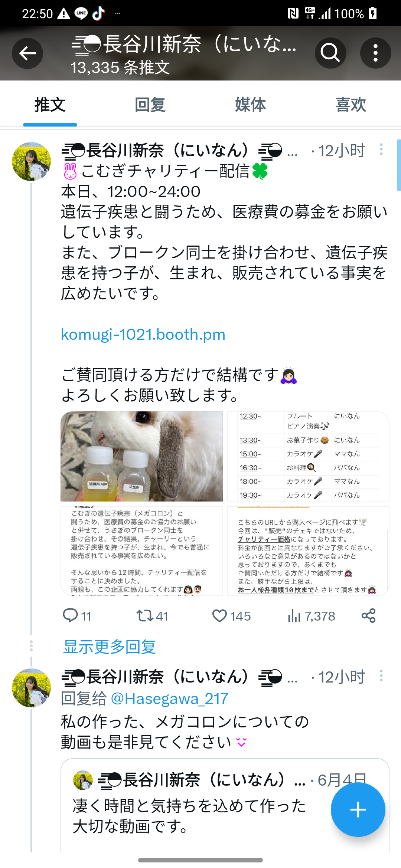Tap the back arrow button
401x868 pixels.
click(27, 53)
